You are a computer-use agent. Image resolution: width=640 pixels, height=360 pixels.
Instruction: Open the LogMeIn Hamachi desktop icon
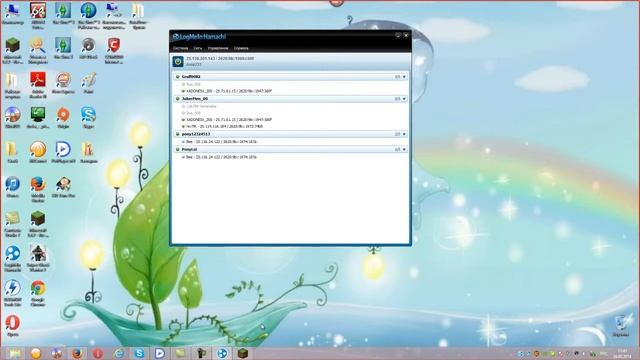coord(13,258)
